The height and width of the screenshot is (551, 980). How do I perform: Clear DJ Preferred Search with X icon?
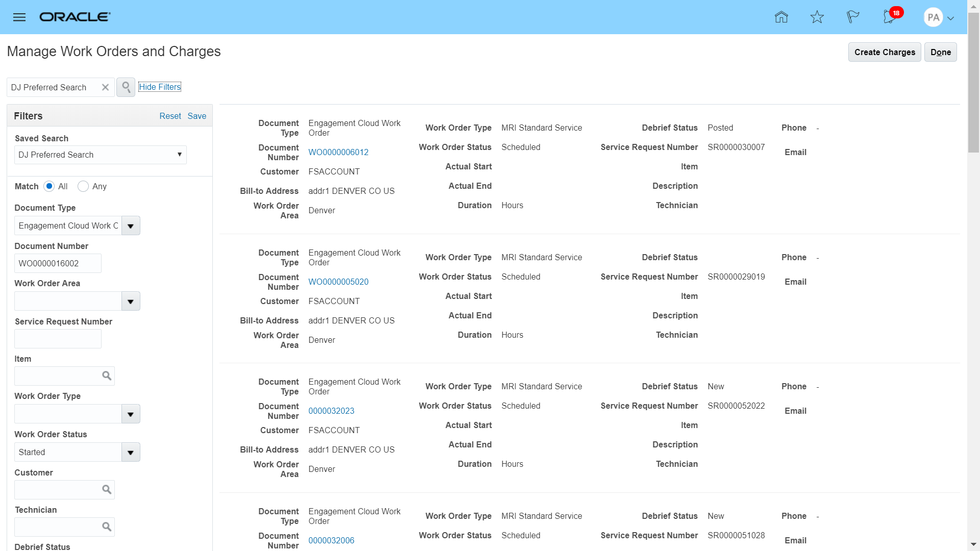(x=105, y=87)
